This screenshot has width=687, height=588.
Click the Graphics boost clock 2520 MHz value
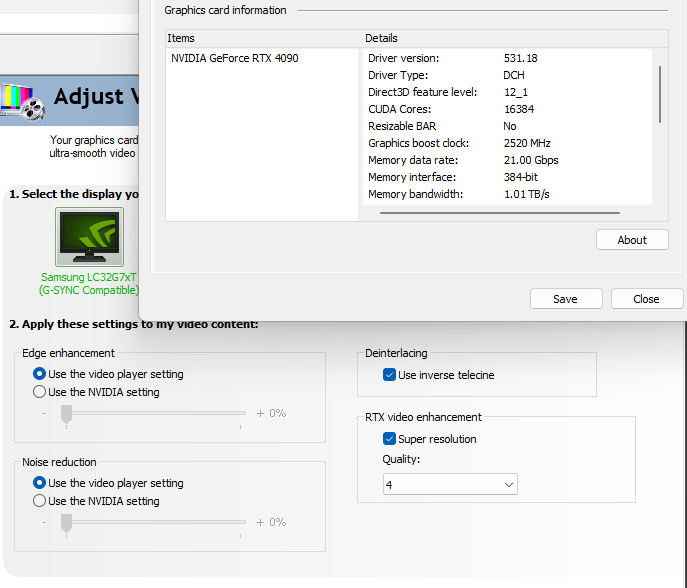click(527, 143)
